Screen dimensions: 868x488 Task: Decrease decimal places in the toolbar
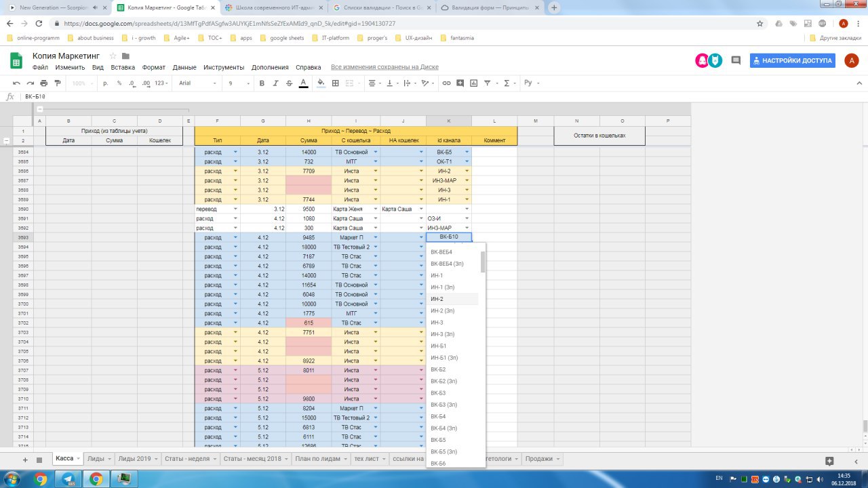tap(132, 83)
